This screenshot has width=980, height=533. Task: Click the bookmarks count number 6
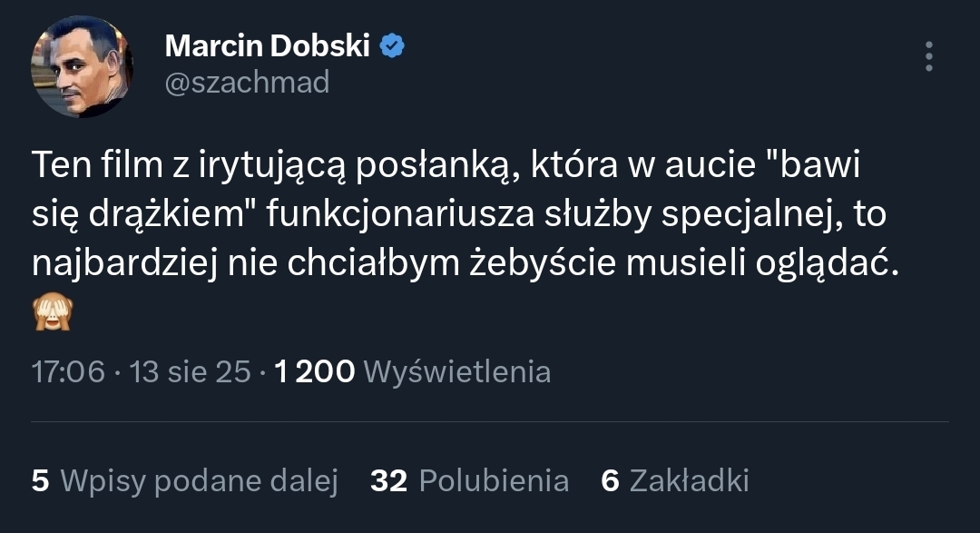click(610, 480)
